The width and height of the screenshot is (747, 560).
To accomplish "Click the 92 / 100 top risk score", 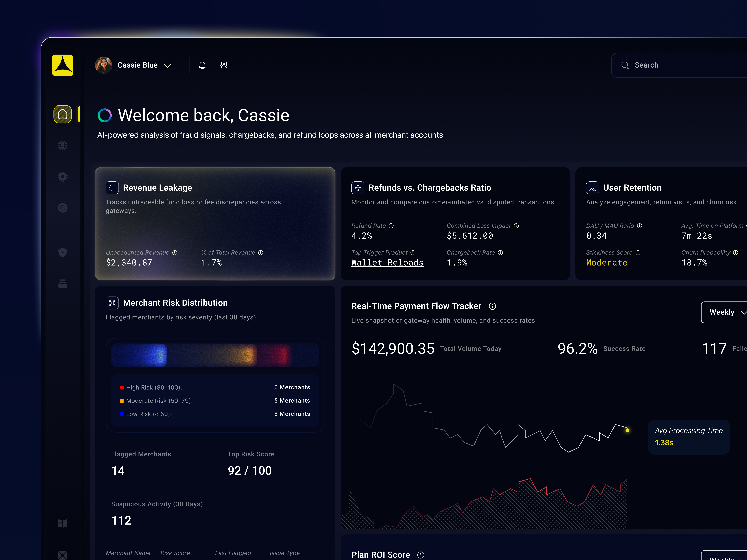I will point(250,471).
